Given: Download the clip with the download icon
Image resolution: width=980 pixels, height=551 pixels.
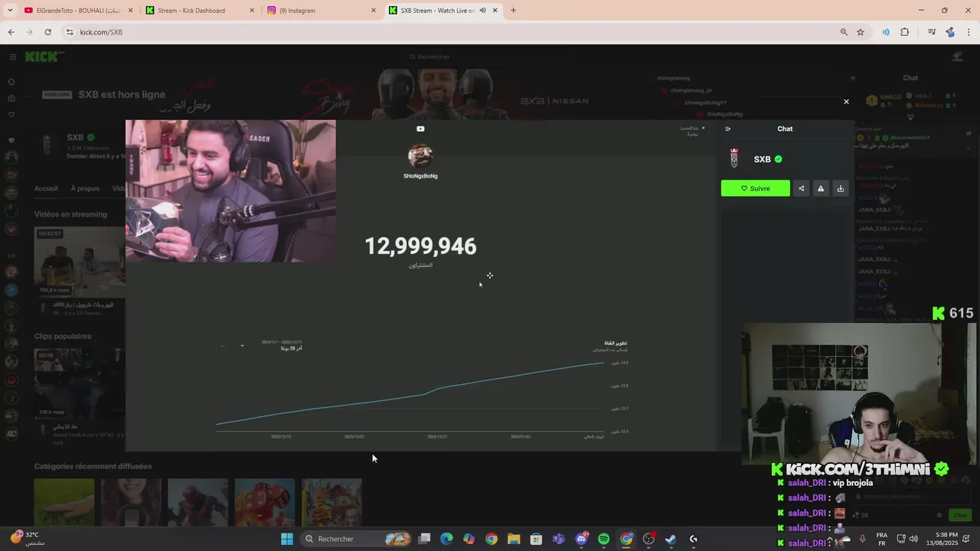Looking at the screenshot, I should coord(841,188).
